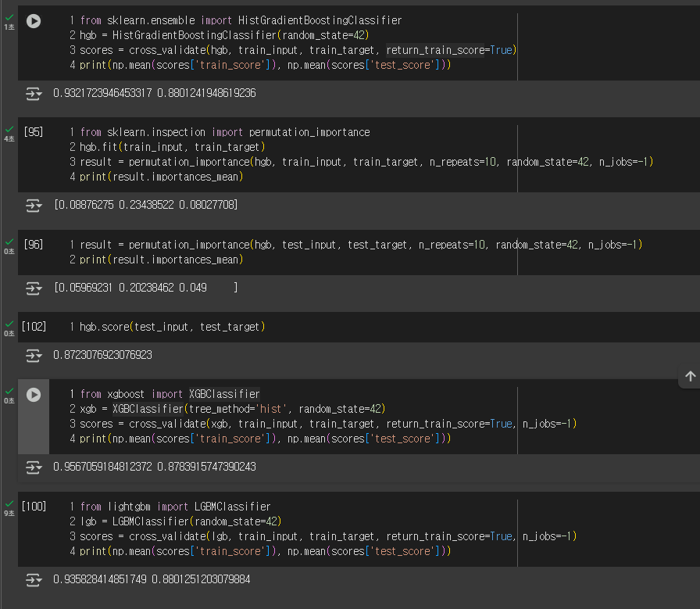Run the XGBClassifier cell
Viewport: 700px width, 609px height.
pos(34,395)
